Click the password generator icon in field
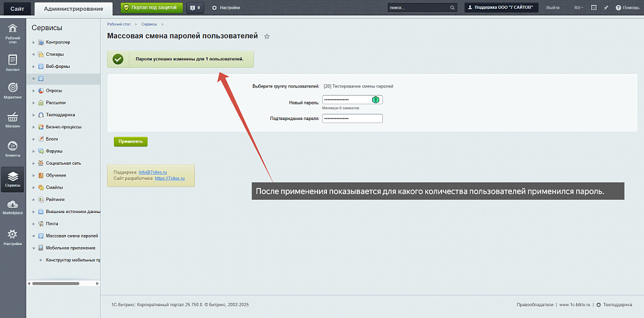The width and height of the screenshot is (644, 318). 375,100
